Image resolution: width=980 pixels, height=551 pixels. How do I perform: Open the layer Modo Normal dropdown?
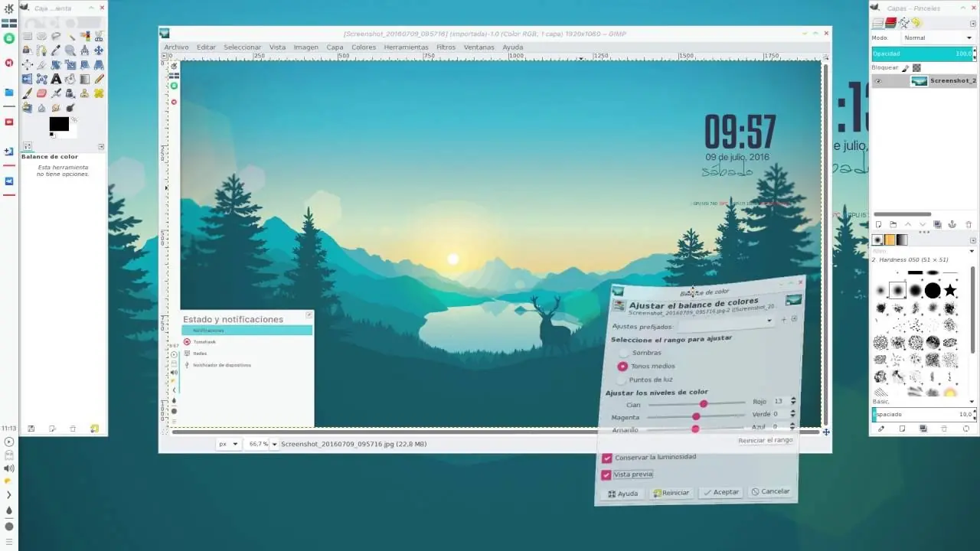pyautogui.click(x=937, y=37)
